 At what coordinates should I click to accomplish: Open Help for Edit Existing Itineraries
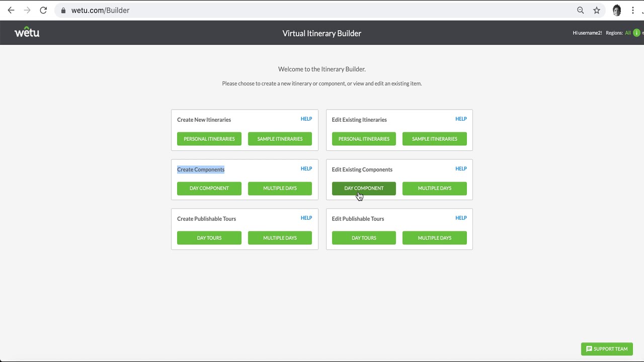tap(461, 119)
